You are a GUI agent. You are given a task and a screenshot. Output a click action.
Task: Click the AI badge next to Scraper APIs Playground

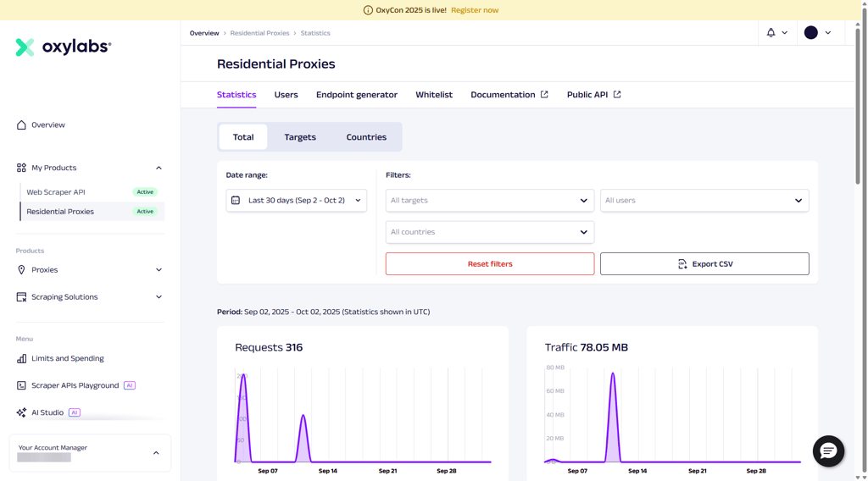(130, 385)
